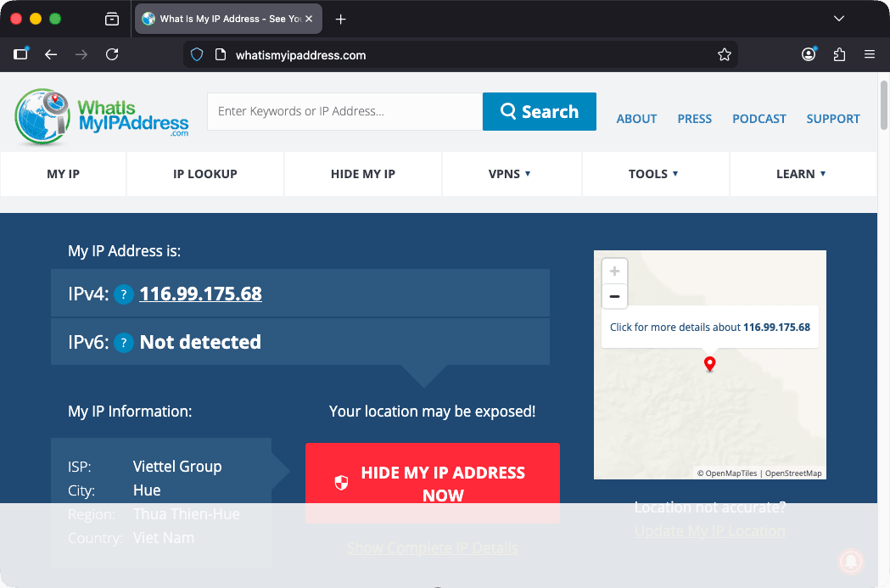Click notification bell icon at bottom right

pyautogui.click(x=851, y=561)
